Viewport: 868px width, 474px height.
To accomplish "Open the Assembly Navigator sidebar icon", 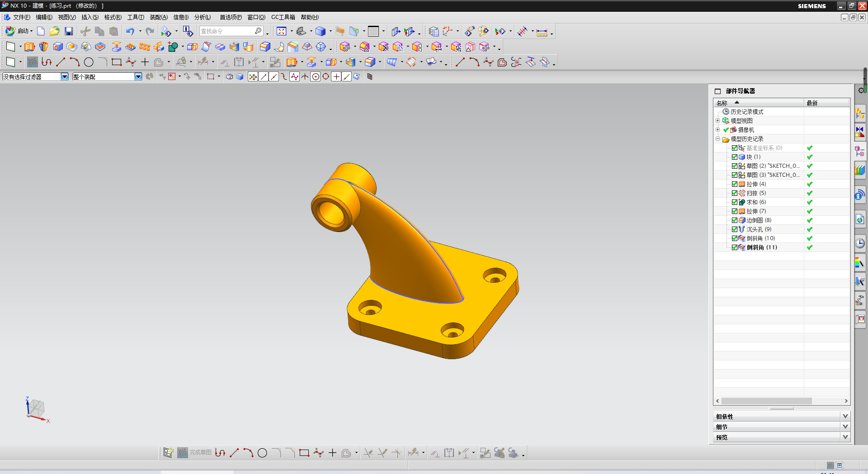I will click(x=860, y=113).
